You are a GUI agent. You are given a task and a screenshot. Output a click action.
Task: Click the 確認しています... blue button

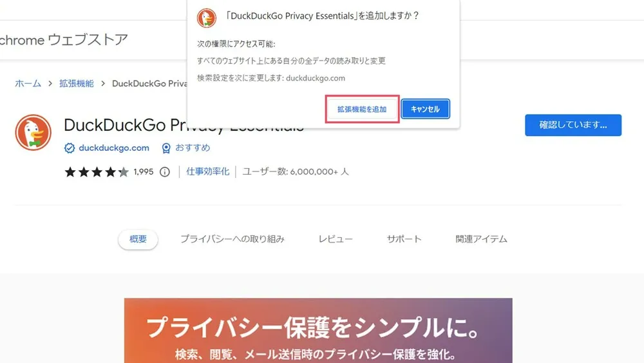(573, 125)
